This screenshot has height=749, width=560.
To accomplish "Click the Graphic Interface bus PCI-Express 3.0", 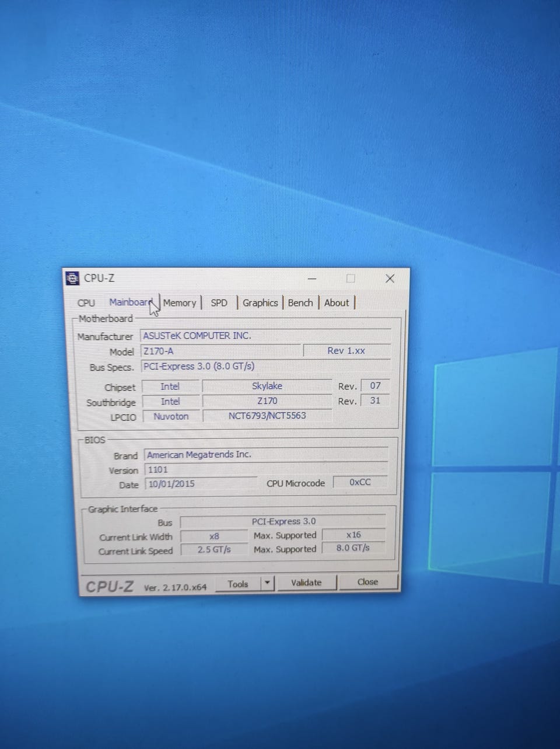I will pos(283,521).
